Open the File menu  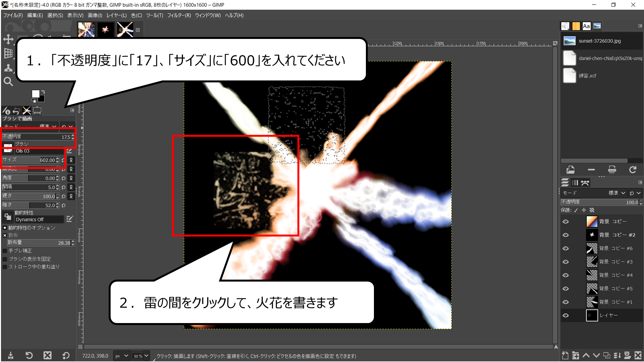pos(13,15)
